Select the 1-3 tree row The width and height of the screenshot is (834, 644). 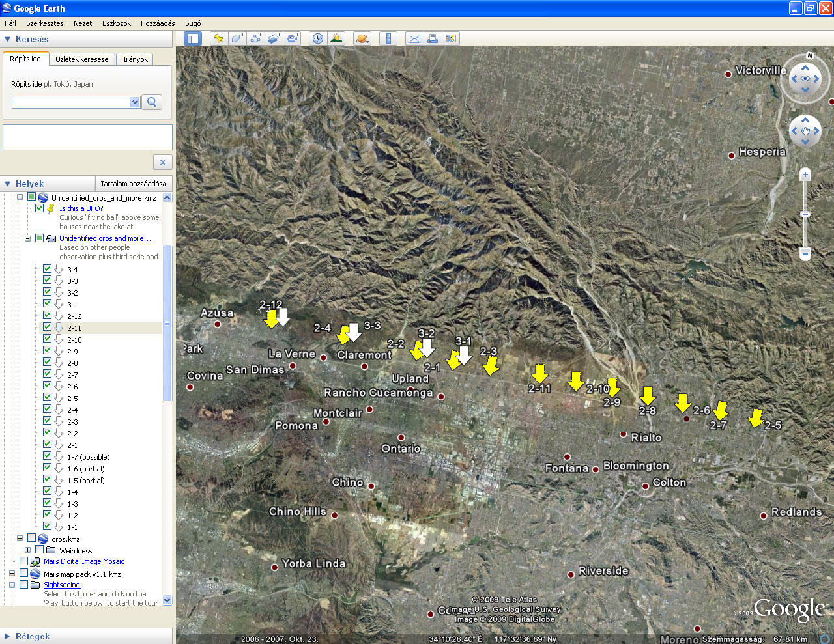[x=72, y=504]
